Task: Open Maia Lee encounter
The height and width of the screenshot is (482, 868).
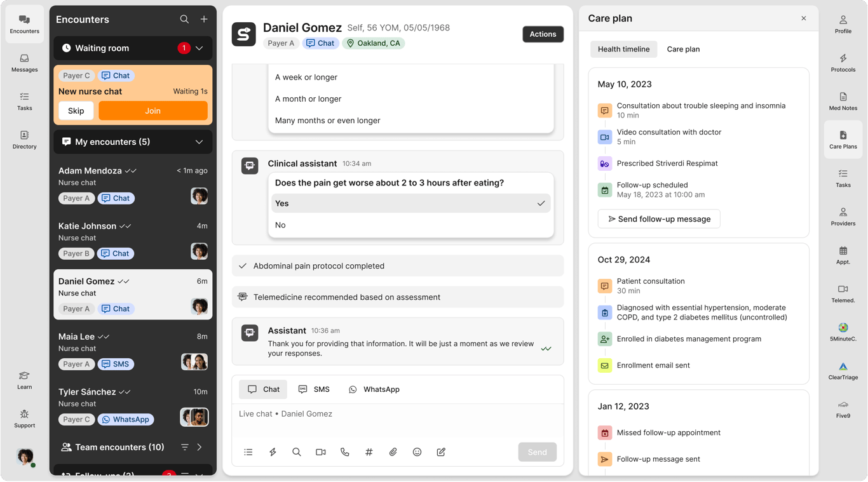Action: pyautogui.click(x=133, y=350)
